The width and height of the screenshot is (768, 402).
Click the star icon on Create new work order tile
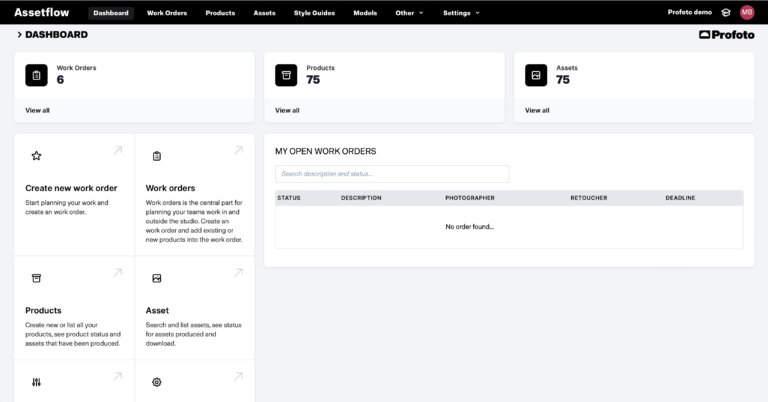pos(36,156)
